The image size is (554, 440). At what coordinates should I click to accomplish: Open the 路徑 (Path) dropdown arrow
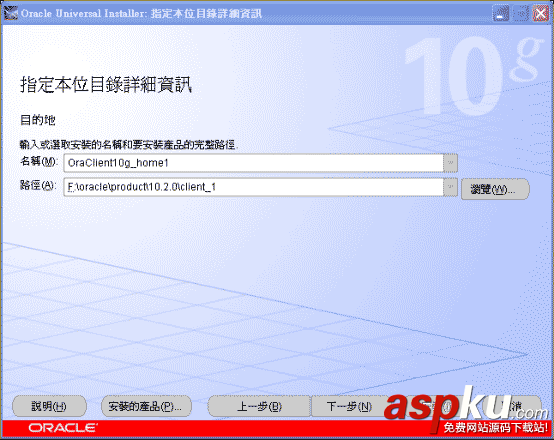tap(450, 187)
